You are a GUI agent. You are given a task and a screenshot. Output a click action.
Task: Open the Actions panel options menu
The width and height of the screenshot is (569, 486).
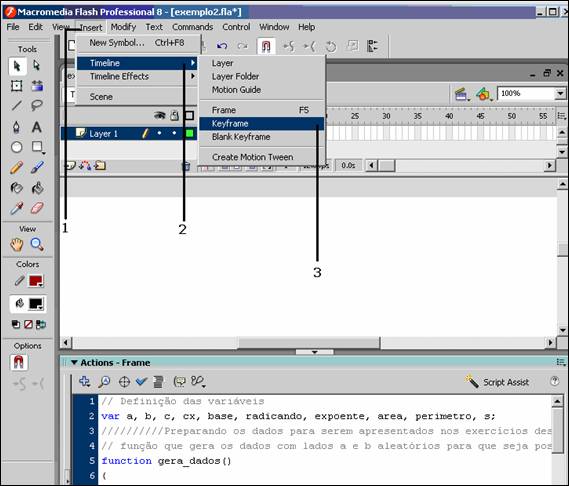coord(561,362)
